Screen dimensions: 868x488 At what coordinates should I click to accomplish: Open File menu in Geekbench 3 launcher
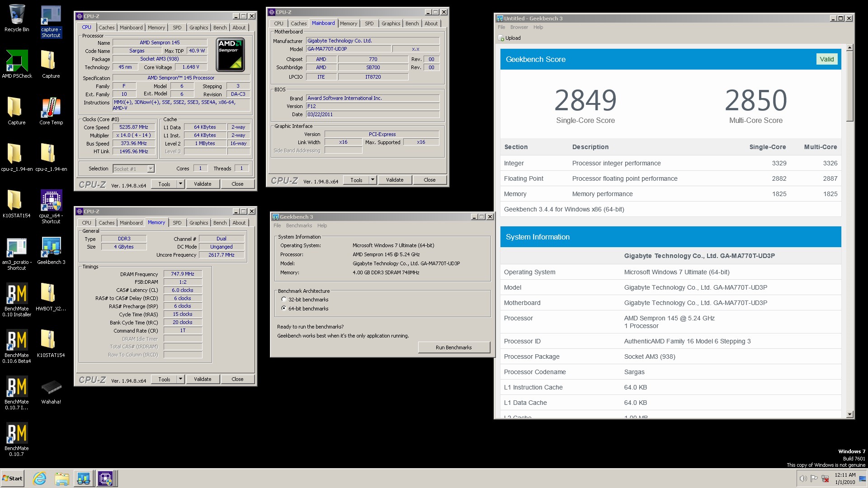(277, 225)
